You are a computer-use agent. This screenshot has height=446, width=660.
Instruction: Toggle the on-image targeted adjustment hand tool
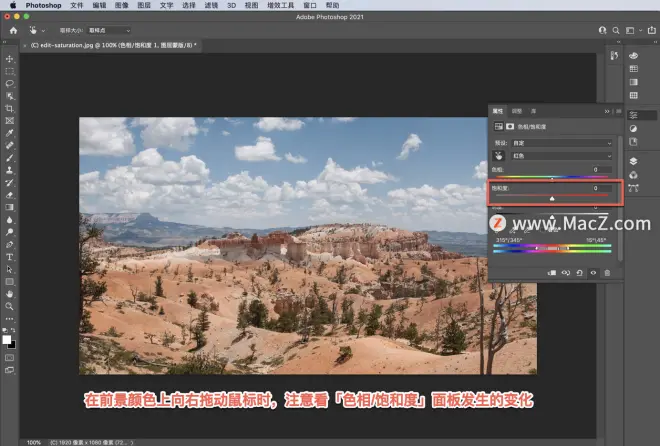498,156
